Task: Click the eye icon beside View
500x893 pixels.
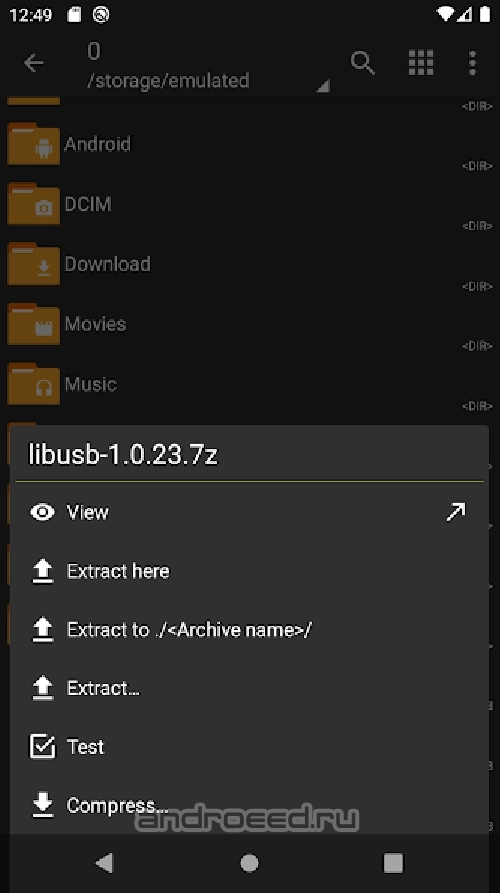Action: point(43,513)
